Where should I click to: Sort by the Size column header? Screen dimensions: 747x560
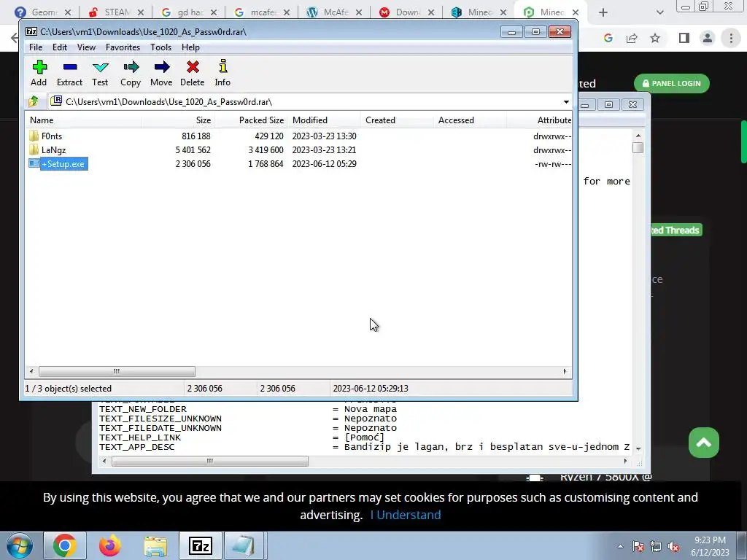[x=178, y=120]
